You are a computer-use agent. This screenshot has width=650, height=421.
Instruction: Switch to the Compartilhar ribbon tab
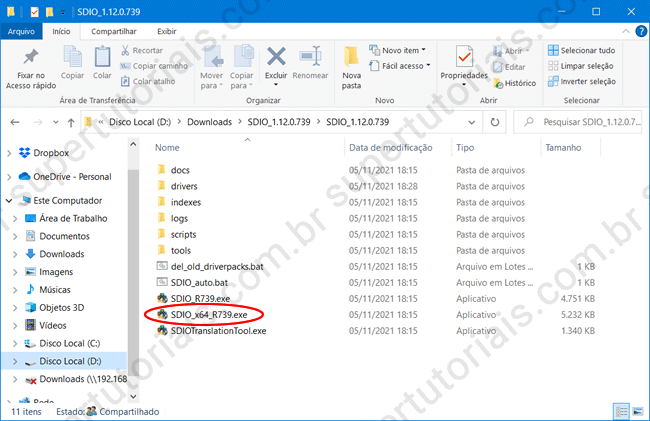114,31
